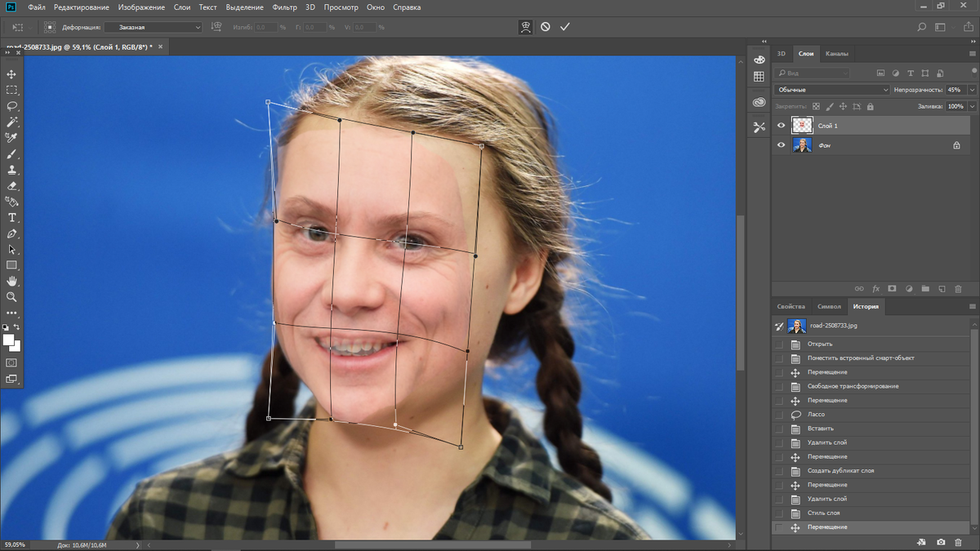Open the Creative Cloud Libraries panel icon
The height and width of the screenshot is (551, 980).
[x=759, y=102]
